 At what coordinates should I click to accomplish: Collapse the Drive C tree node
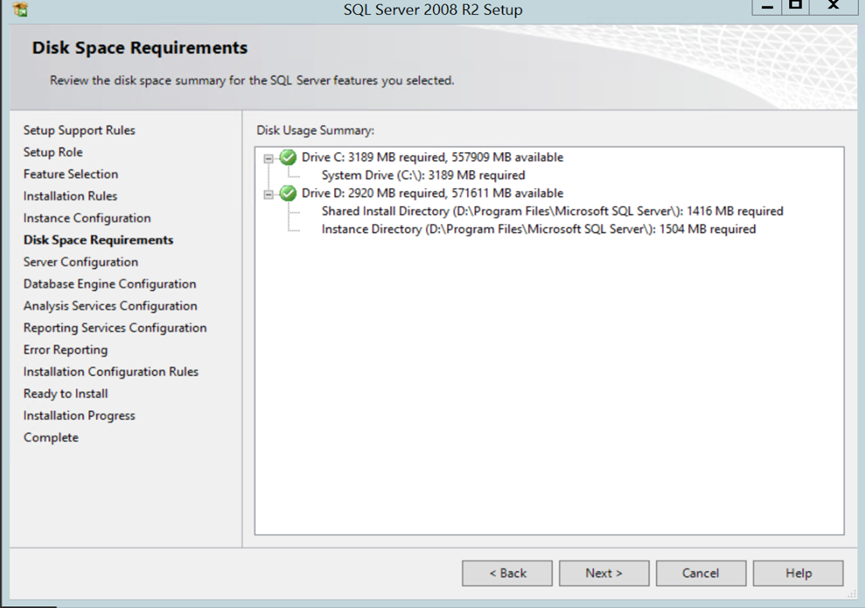pyautogui.click(x=269, y=158)
